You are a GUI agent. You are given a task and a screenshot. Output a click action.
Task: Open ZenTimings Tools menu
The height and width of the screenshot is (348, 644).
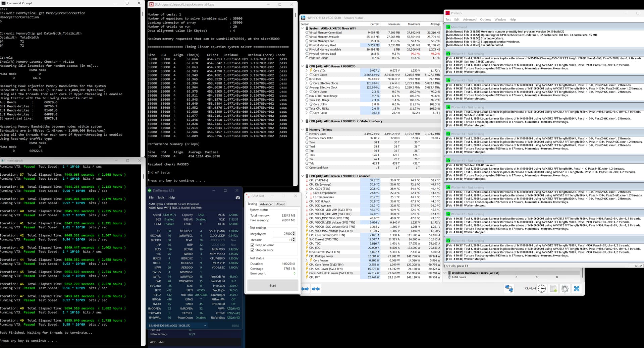click(161, 197)
